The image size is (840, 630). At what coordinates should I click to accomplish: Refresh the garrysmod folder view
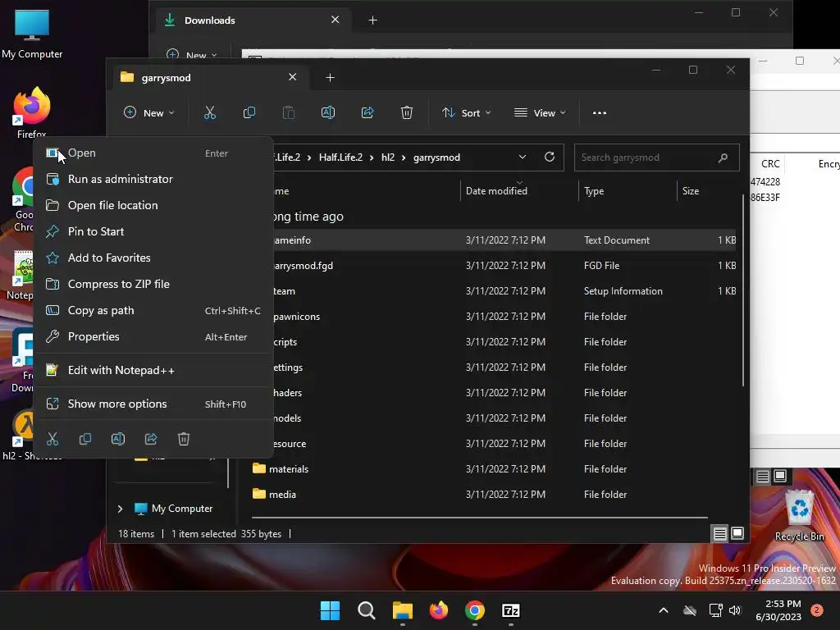549,157
